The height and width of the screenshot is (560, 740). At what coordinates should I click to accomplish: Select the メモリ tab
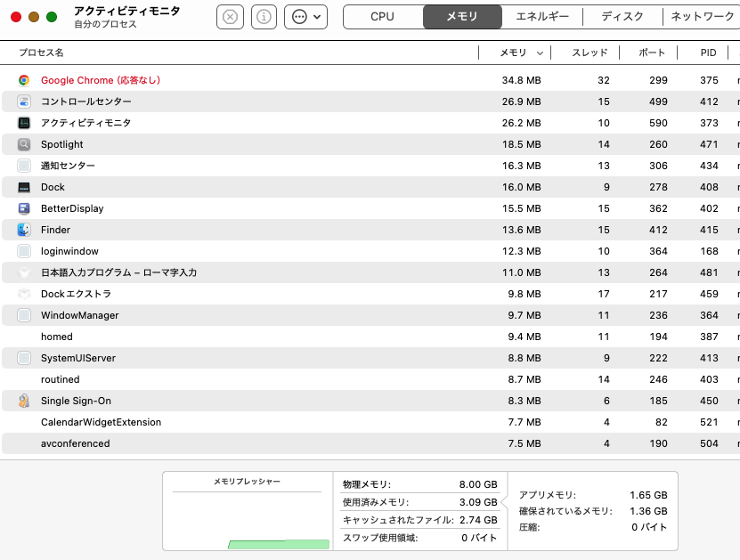462,17
